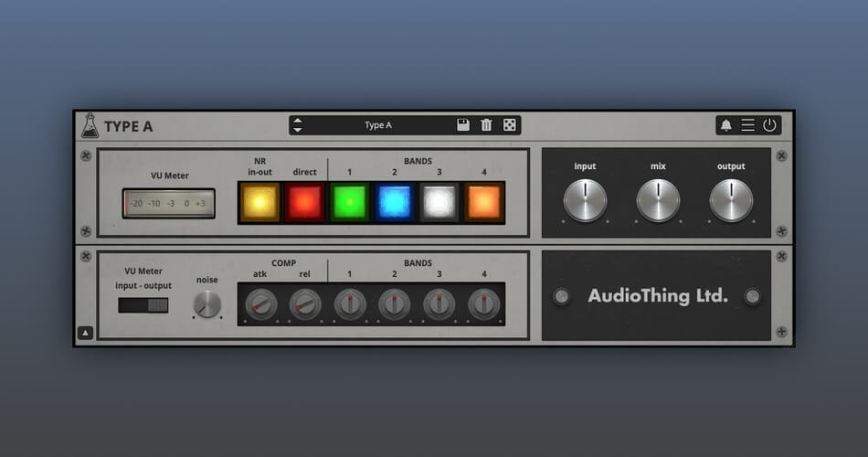
Task: Click the noise knob
Action: [x=207, y=304]
